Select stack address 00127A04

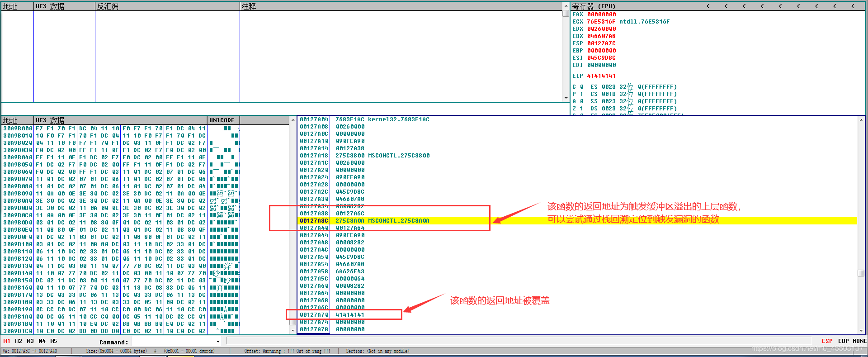(314, 119)
